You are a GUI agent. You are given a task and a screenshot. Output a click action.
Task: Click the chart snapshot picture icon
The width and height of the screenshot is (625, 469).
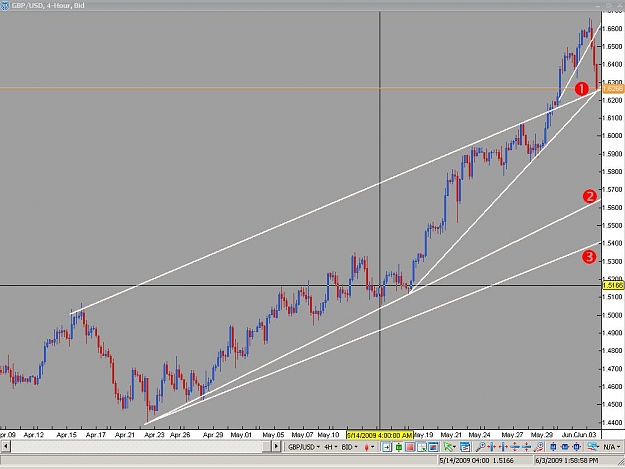[433, 447]
